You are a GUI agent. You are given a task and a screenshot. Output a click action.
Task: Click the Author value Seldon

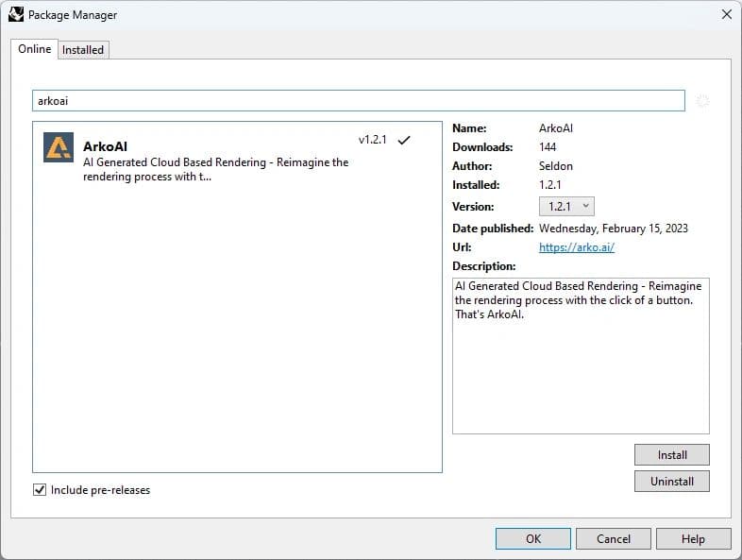[555, 166]
